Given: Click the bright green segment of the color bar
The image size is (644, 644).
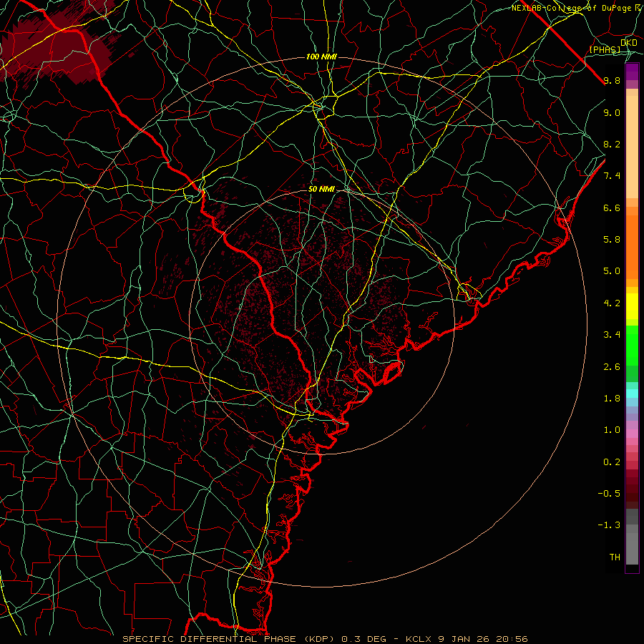Looking at the screenshot, I should [632, 345].
